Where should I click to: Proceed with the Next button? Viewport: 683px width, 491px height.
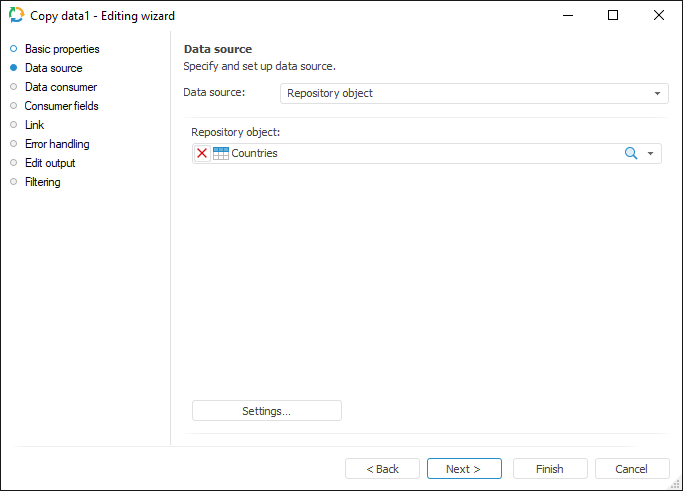[464, 469]
